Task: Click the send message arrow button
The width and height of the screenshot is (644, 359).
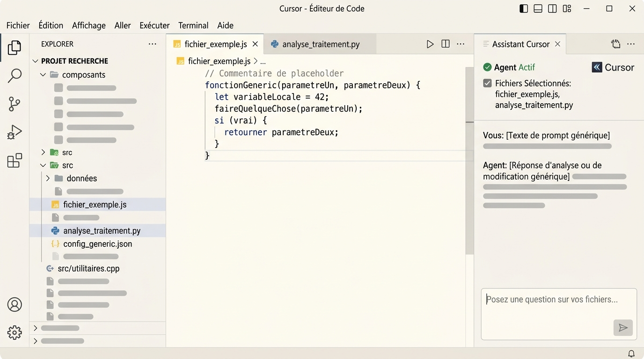Action: tap(623, 328)
